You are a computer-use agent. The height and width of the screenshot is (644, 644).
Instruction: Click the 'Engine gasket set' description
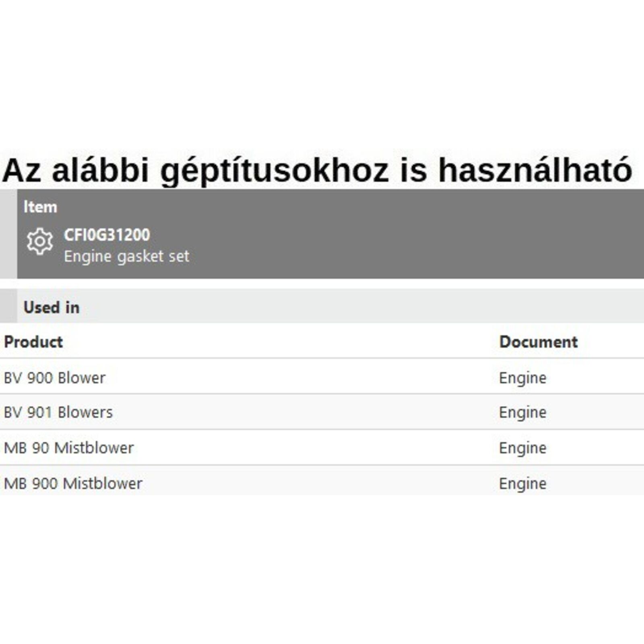(126, 256)
